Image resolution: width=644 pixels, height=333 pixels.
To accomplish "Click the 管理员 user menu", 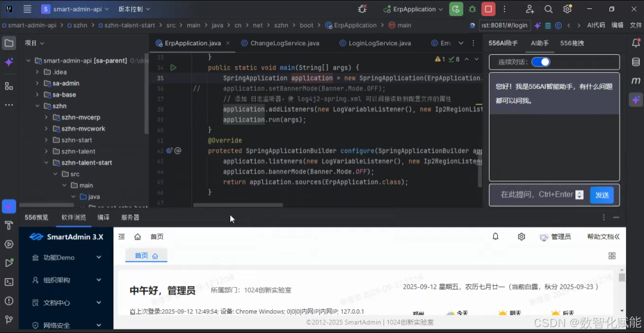I will coord(555,236).
